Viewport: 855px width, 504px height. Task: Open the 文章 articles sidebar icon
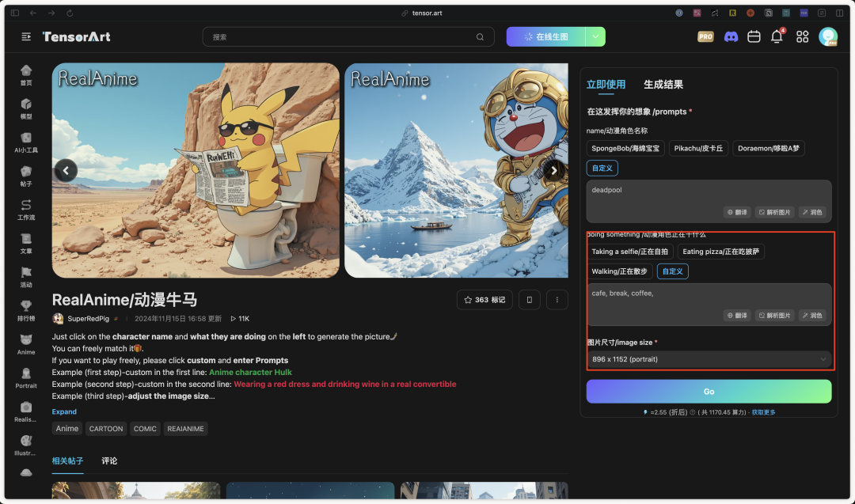26,244
